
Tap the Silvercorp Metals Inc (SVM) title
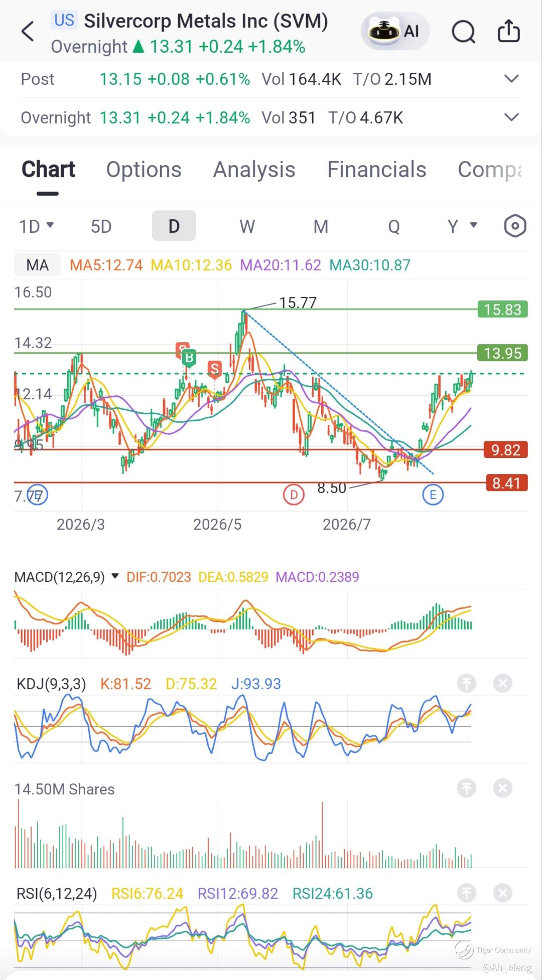coord(206,21)
